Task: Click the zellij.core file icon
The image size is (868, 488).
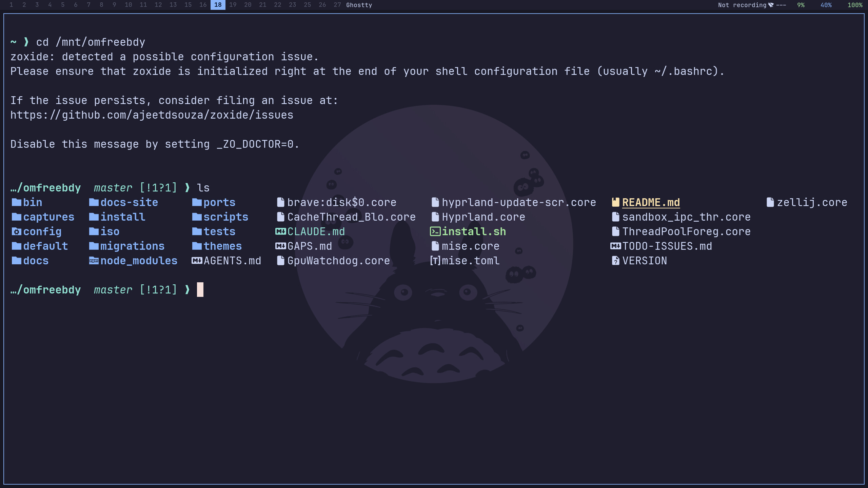Action: pos(770,202)
